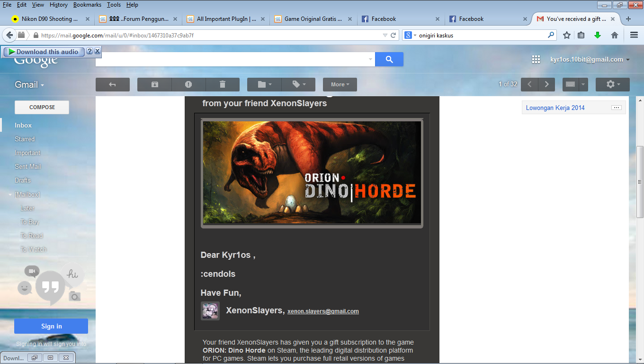Open the Inbox folder
Image resolution: width=644 pixels, height=364 pixels.
[x=23, y=125]
